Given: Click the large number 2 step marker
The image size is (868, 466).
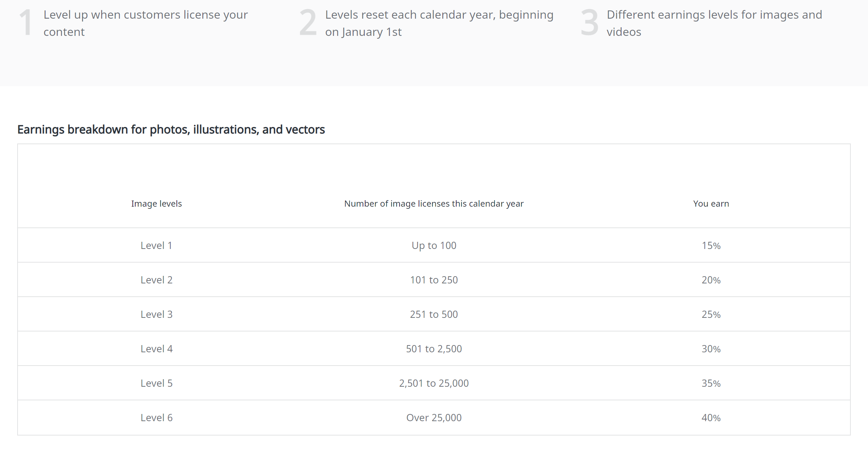Looking at the screenshot, I should pyautogui.click(x=308, y=23).
